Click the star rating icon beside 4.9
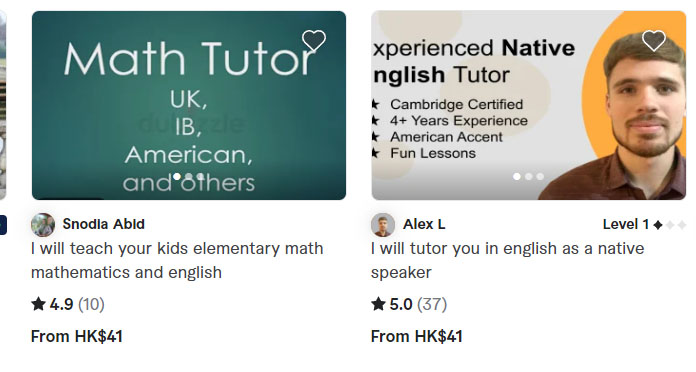696x372 pixels. pos(39,304)
